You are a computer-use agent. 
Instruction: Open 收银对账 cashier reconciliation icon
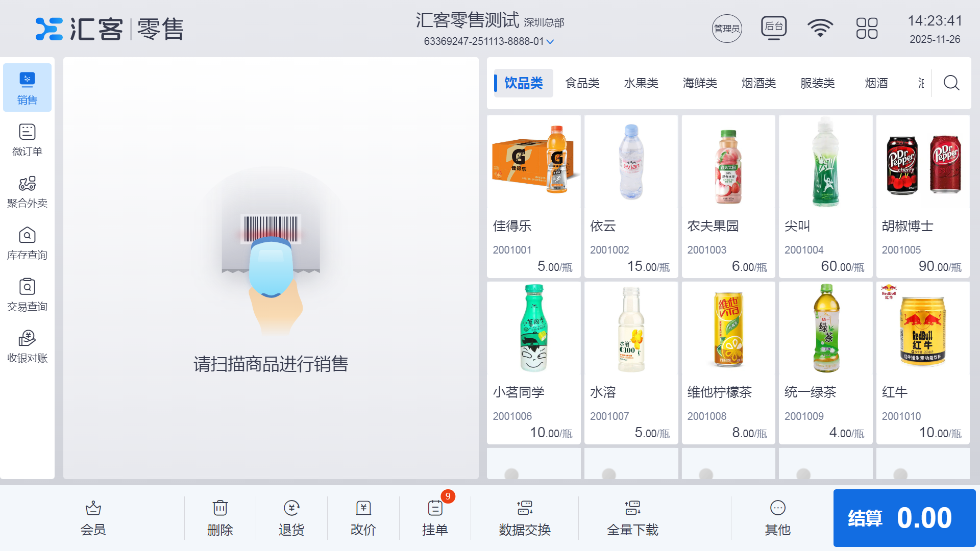pos(27,339)
